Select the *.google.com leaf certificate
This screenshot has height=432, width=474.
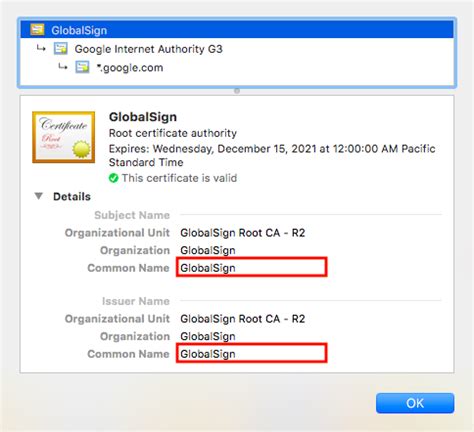130,68
